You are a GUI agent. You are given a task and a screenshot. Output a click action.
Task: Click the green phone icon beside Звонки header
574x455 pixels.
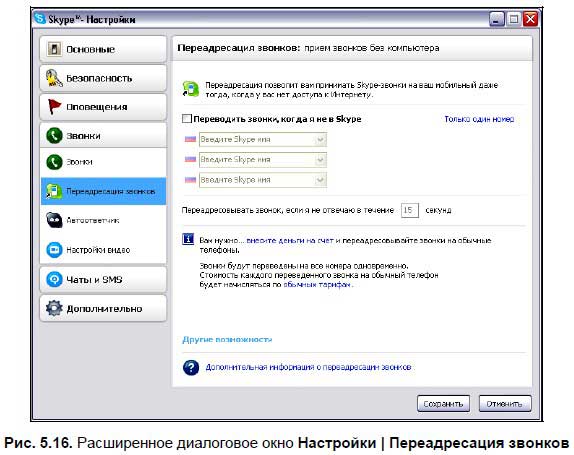pyautogui.click(x=54, y=135)
